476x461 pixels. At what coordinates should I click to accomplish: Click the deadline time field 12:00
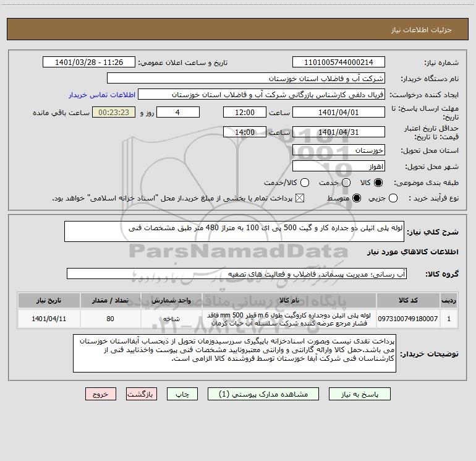pos(245,112)
